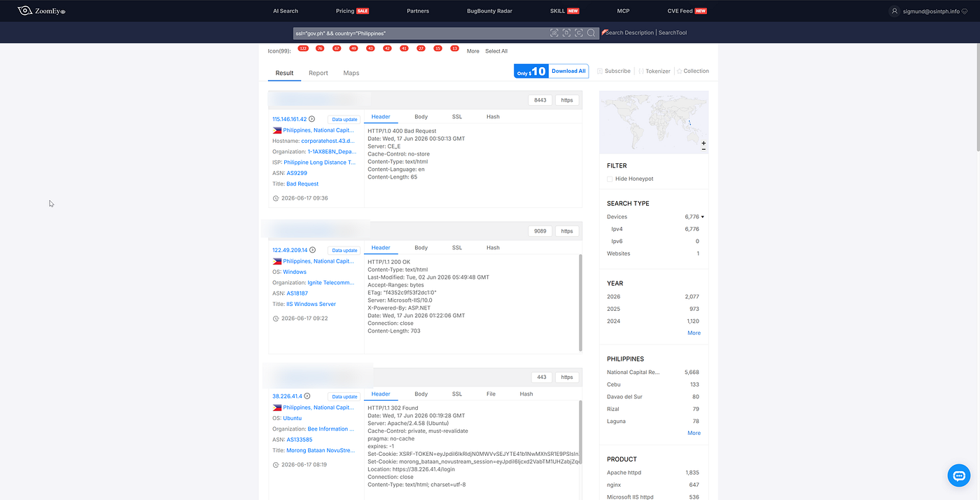The image size is (980, 500).
Task: Open OS link Ubuntu
Action: pos(293,418)
